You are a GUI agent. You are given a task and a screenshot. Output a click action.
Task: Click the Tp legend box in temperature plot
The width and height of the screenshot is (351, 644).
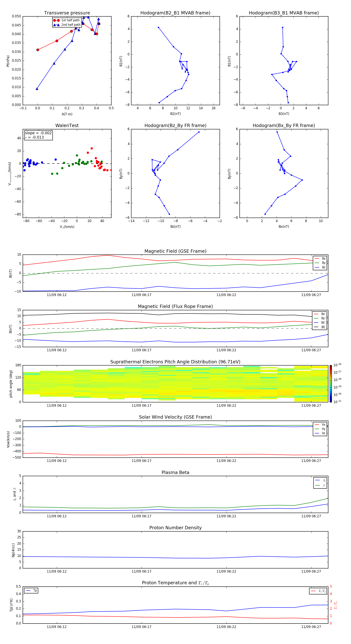(31, 591)
